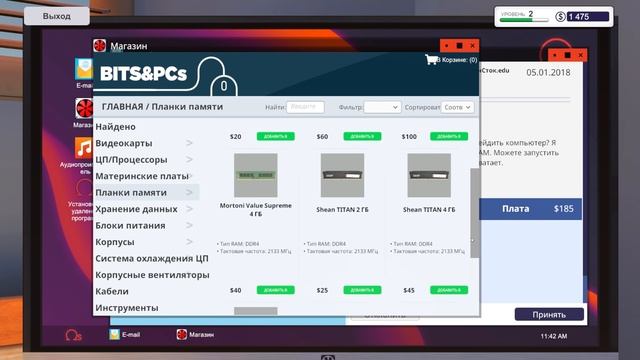
Task: Click the 05.01.2018 date in email window
Action: [548, 73]
